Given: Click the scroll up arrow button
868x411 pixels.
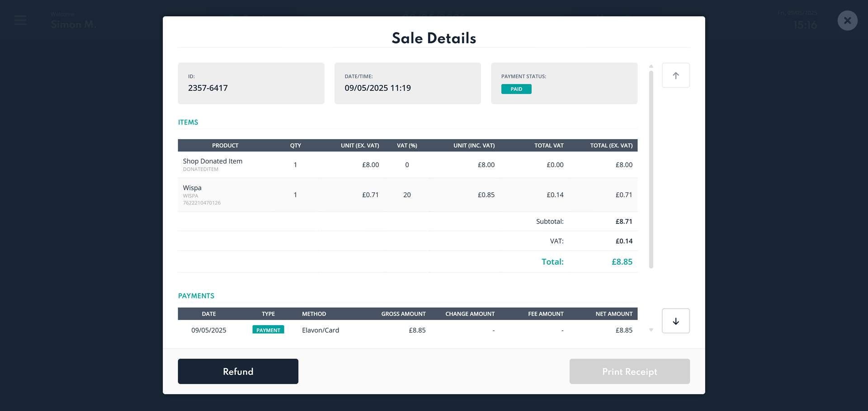Looking at the screenshot, I should click(x=675, y=75).
